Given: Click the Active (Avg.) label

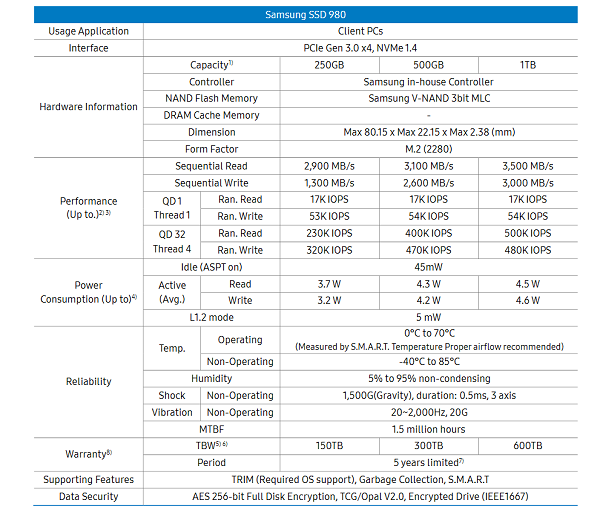Looking at the screenshot, I should coord(172,292).
